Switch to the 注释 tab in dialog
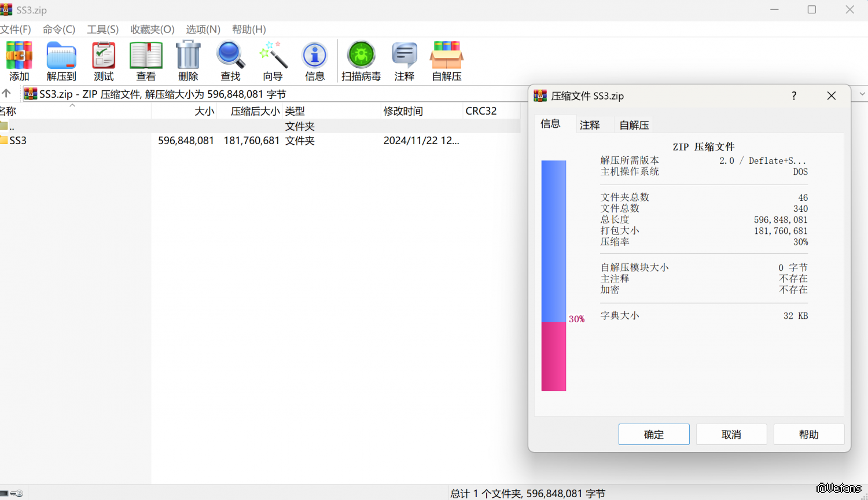This screenshot has width=868, height=500. pyautogui.click(x=590, y=125)
